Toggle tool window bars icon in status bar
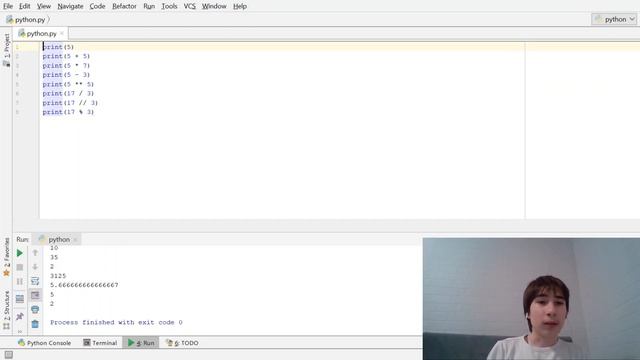The width and height of the screenshot is (640, 360). pyautogui.click(x=9, y=355)
